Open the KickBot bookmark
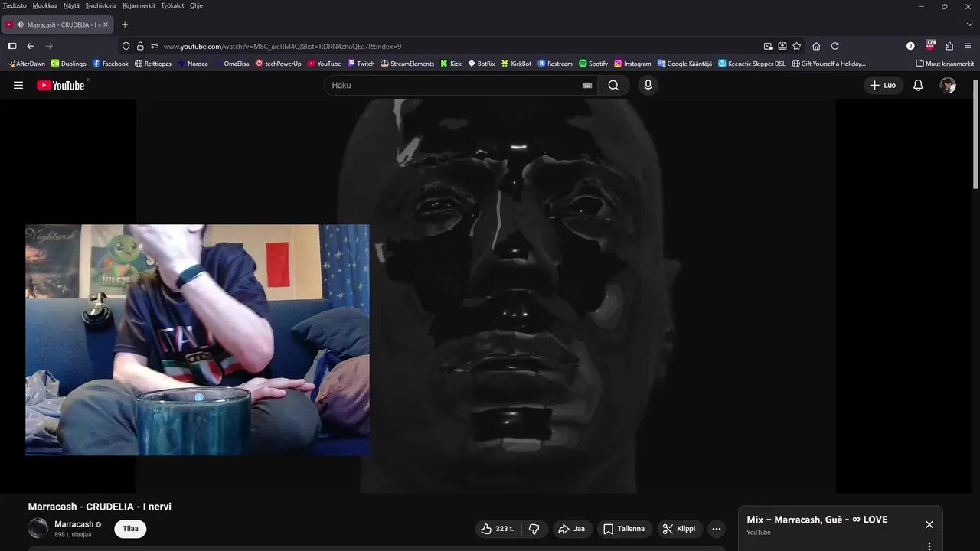 click(x=517, y=64)
